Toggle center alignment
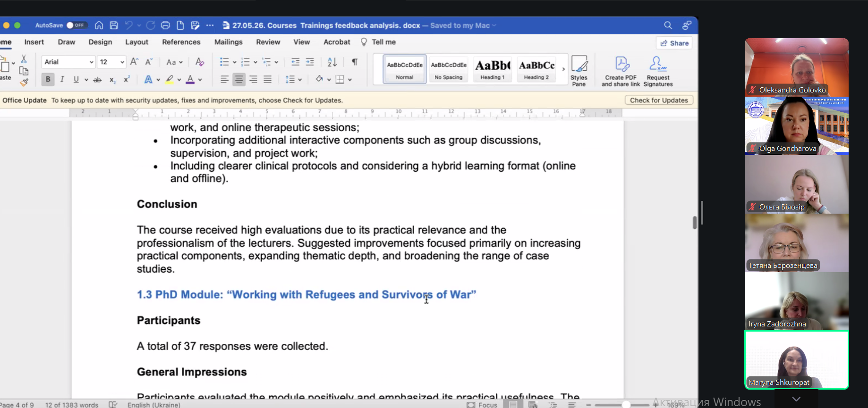Screen dimensions: 868x408 239,80
